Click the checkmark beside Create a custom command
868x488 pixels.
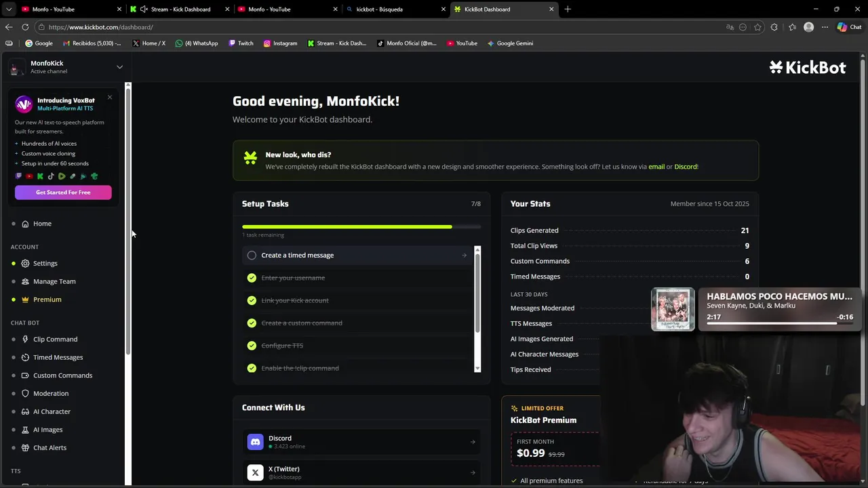coord(252,323)
